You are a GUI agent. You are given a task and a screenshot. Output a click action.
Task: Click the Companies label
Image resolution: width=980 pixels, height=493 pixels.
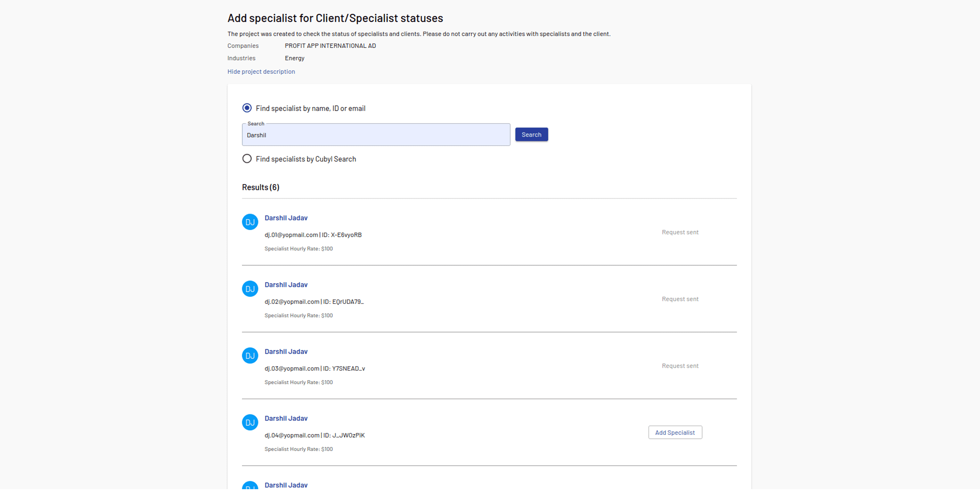[x=243, y=46]
